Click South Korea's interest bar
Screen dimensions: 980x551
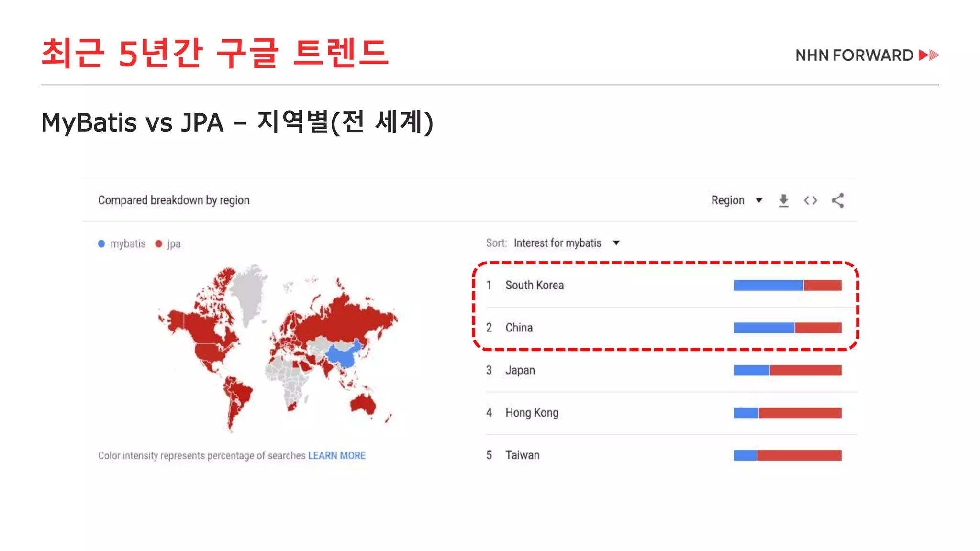point(788,286)
